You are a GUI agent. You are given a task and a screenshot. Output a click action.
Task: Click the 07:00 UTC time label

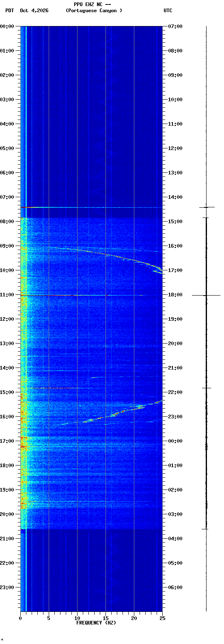(x=175, y=26)
